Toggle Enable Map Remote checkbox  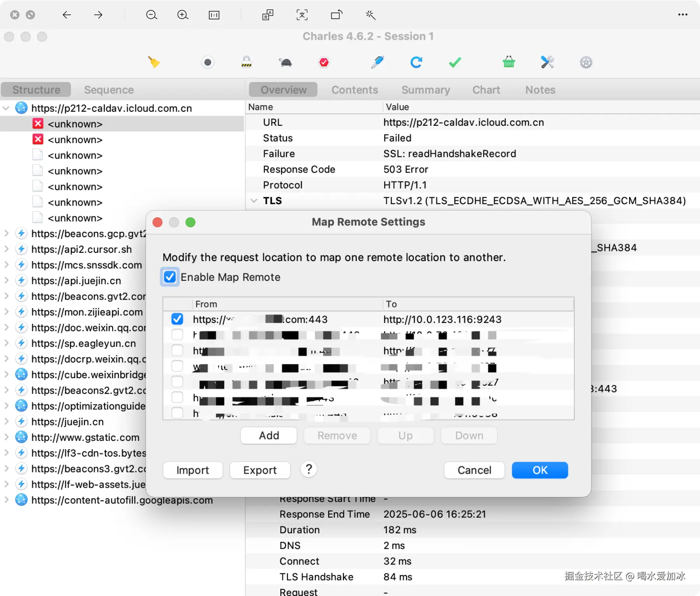(170, 277)
